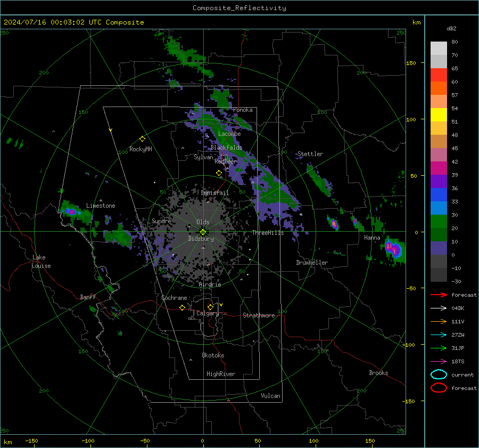Screen dimensions: 479x448
Task: Click the Hanna label
Action: point(372,238)
